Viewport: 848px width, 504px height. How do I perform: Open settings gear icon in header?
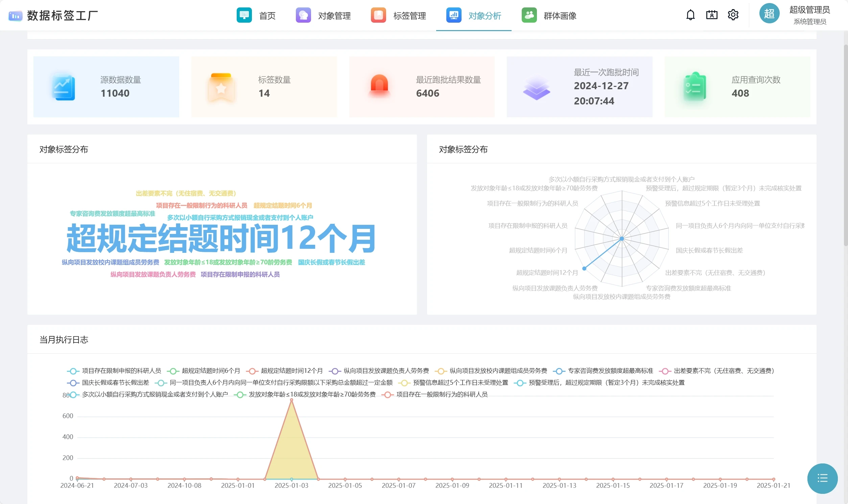pyautogui.click(x=733, y=15)
